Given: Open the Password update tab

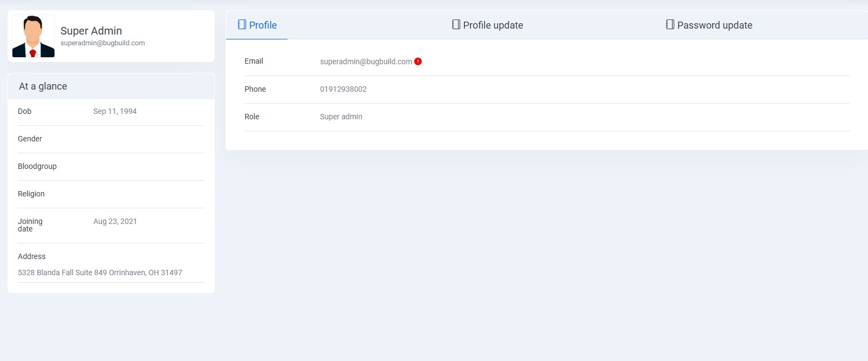Looking at the screenshot, I should click(x=714, y=25).
